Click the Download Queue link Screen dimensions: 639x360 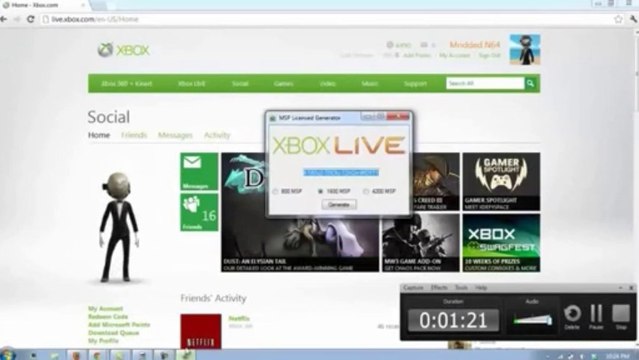[114, 333]
